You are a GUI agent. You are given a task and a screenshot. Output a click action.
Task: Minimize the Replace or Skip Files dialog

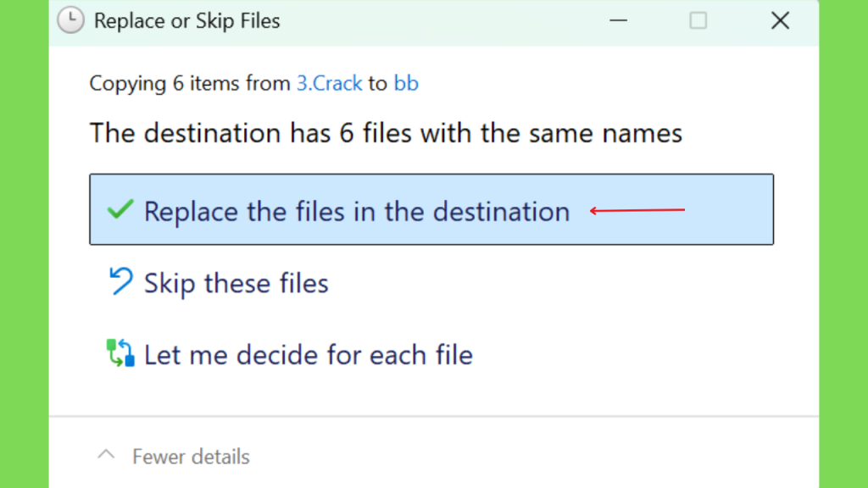coord(618,21)
